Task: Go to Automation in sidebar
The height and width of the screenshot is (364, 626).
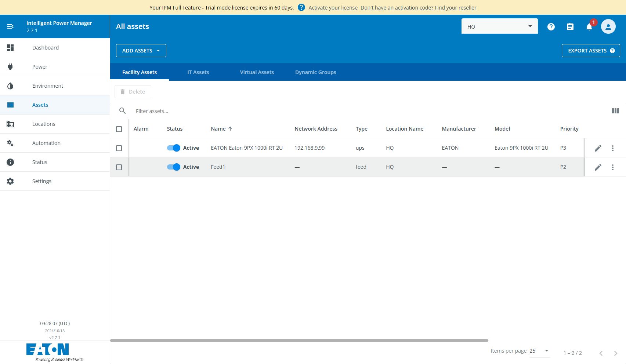Action: pyautogui.click(x=46, y=143)
